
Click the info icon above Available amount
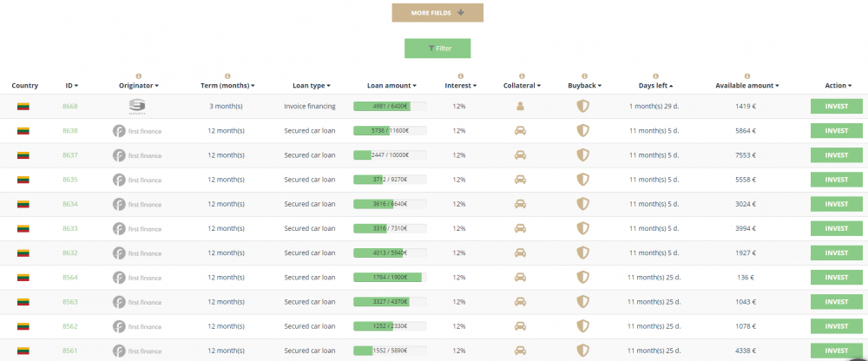[746, 76]
